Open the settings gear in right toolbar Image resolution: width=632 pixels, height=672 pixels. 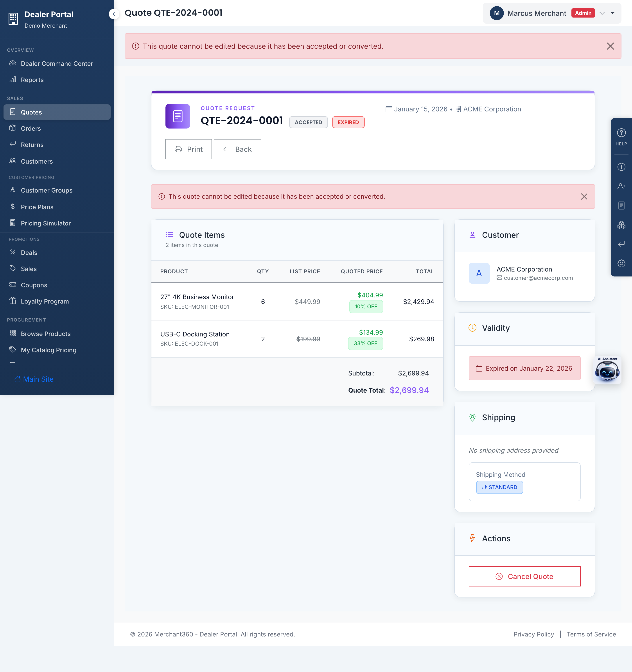[x=621, y=263]
